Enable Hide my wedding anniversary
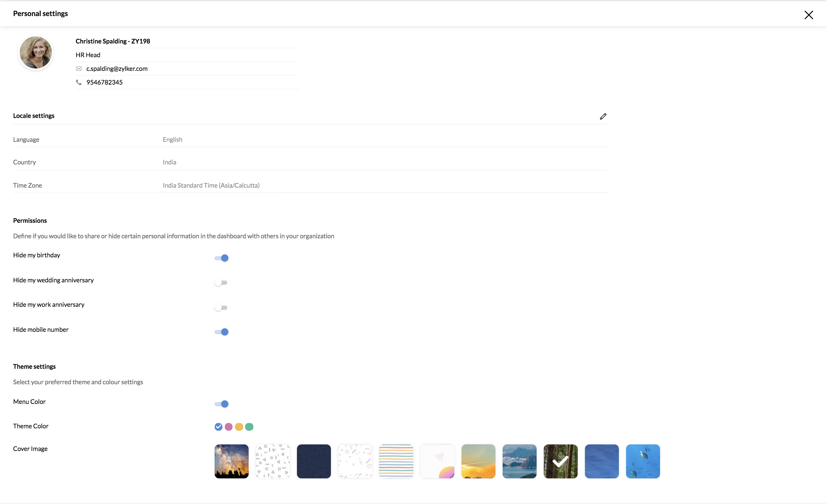Image resolution: width=827 pixels, height=504 pixels. 221,283
